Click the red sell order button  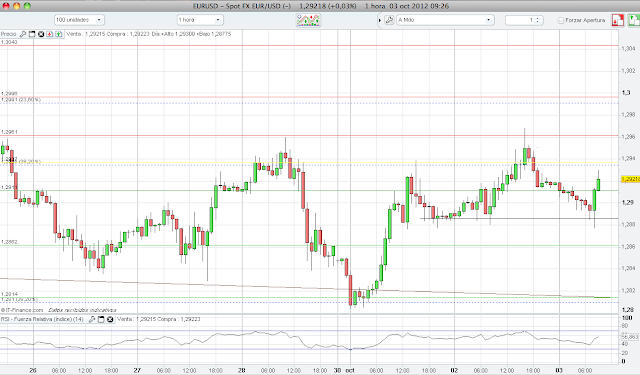tap(618, 20)
